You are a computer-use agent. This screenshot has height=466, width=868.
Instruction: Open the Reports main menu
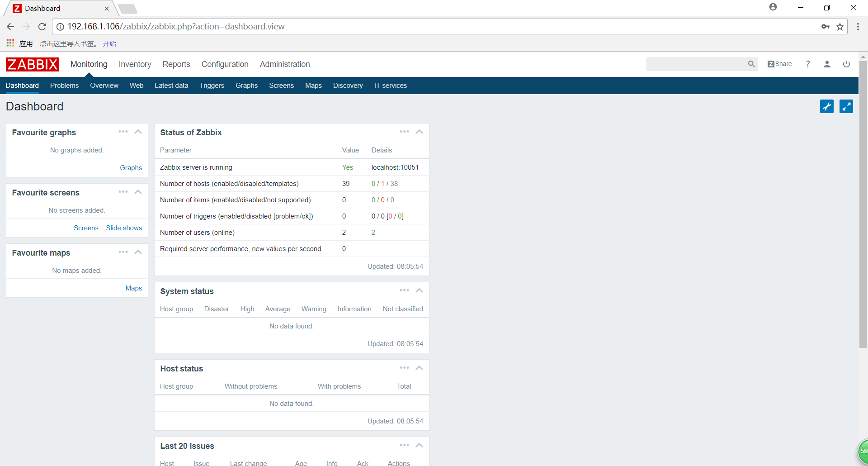tap(176, 64)
